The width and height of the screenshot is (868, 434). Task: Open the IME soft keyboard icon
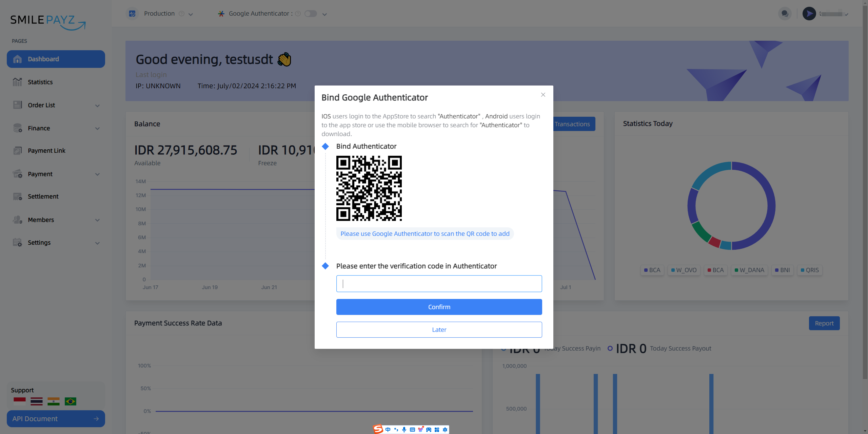412,430
